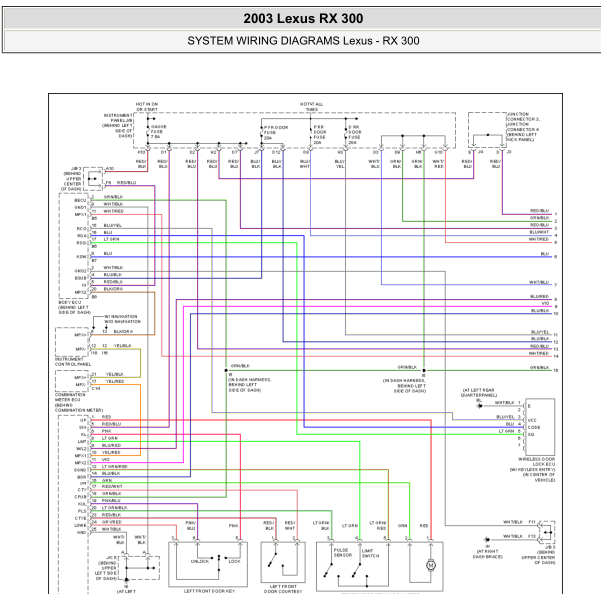Screen dimensions: 601x594
Task: Click the '(AT LEFT REAR QUARTERPANEL)' note
Action: click(479, 392)
